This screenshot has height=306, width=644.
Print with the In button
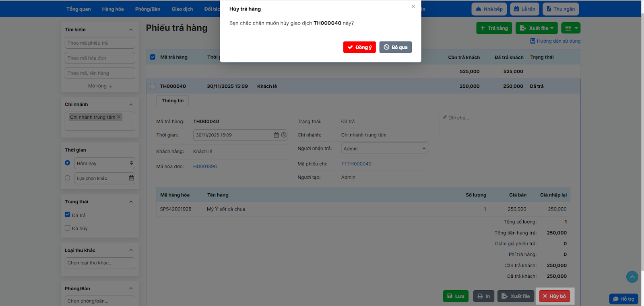[x=484, y=296]
